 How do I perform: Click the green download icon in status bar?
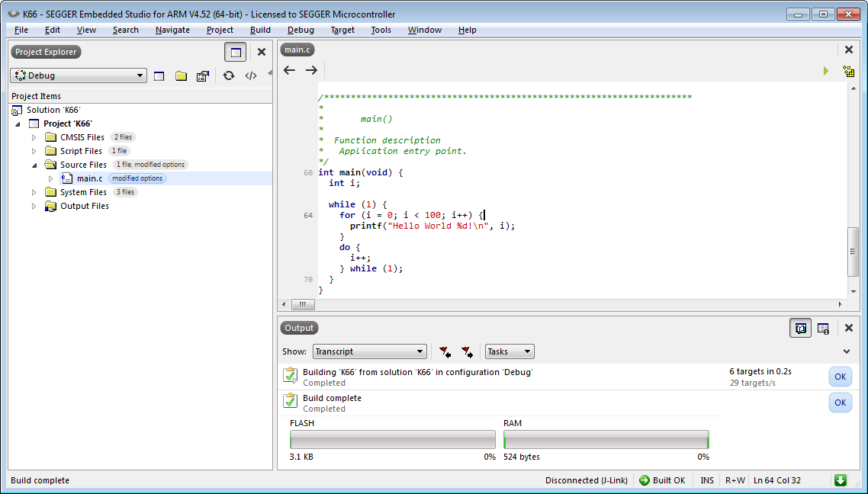pos(840,480)
